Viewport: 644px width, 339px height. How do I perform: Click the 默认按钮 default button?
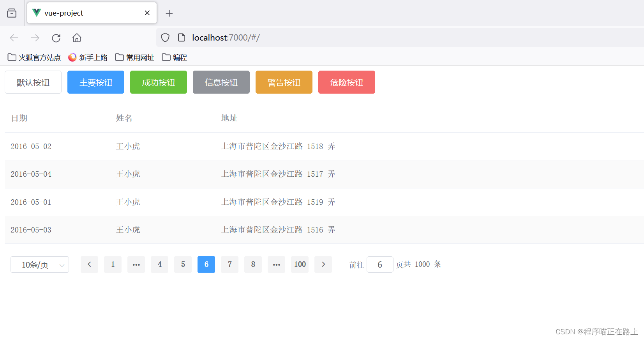pos(33,82)
